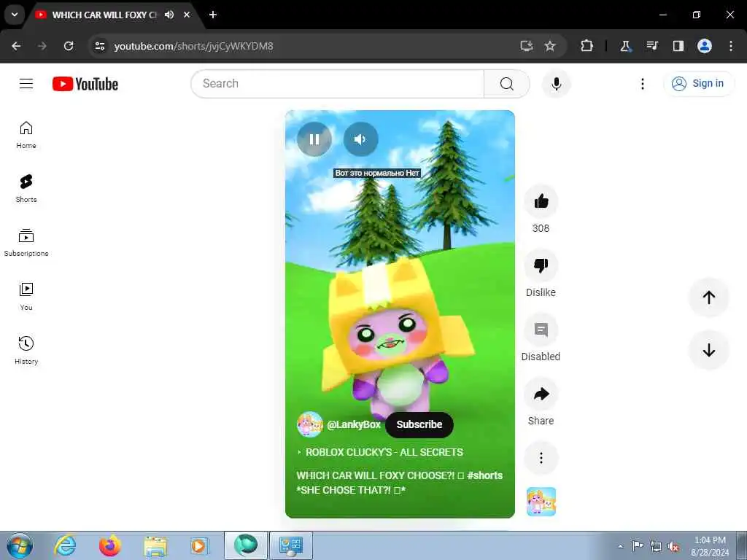Click the search magnifier button
The image size is (747, 560).
click(x=507, y=84)
